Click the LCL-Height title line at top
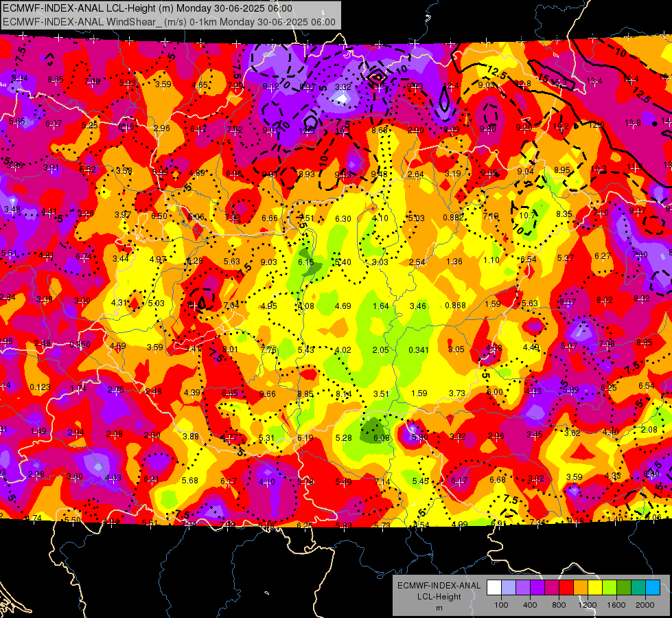672x618 pixels. (x=148, y=8)
